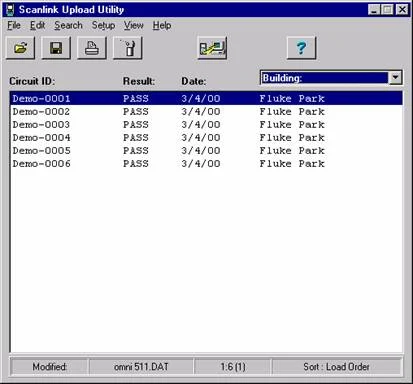
Task: Print reports with the printer icon
Action: [92, 48]
